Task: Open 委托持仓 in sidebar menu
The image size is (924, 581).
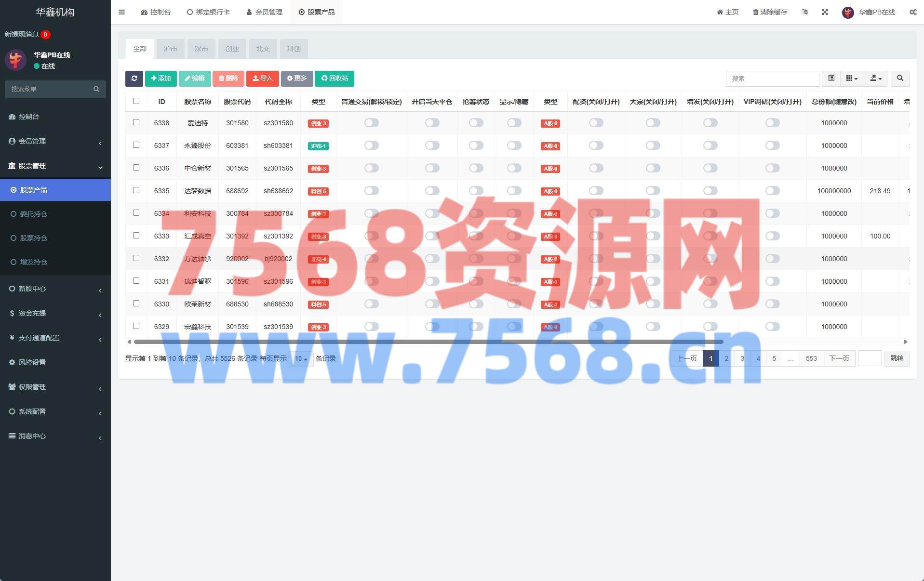Action: point(33,214)
